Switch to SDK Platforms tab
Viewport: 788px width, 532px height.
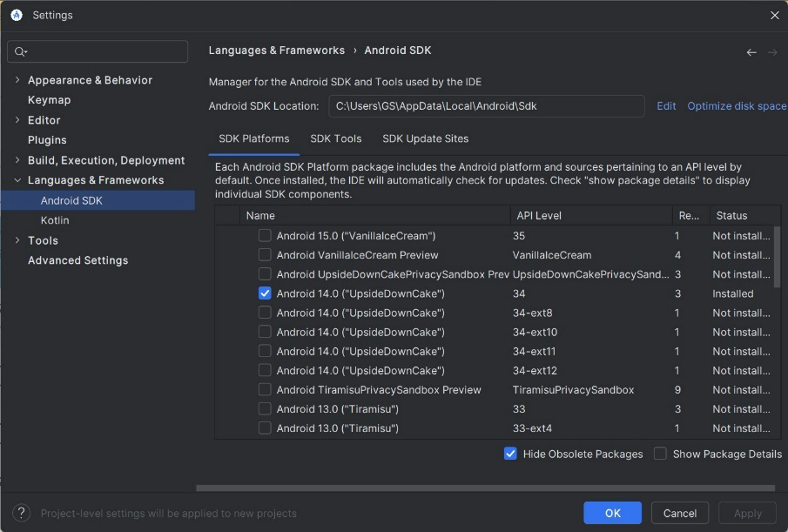coord(253,138)
